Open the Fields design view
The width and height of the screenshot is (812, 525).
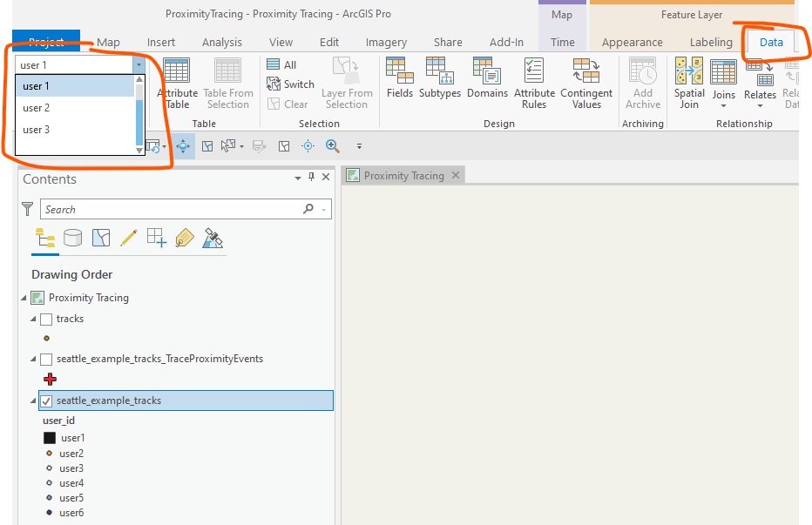click(399, 78)
